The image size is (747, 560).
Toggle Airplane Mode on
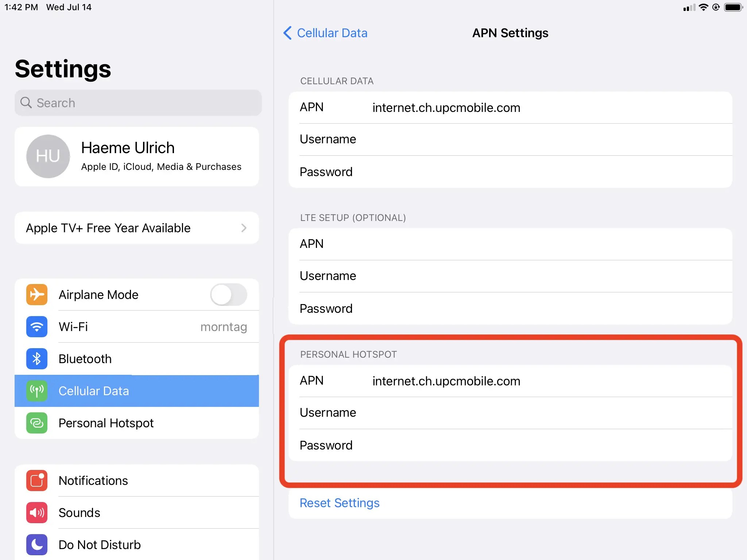coord(229,295)
